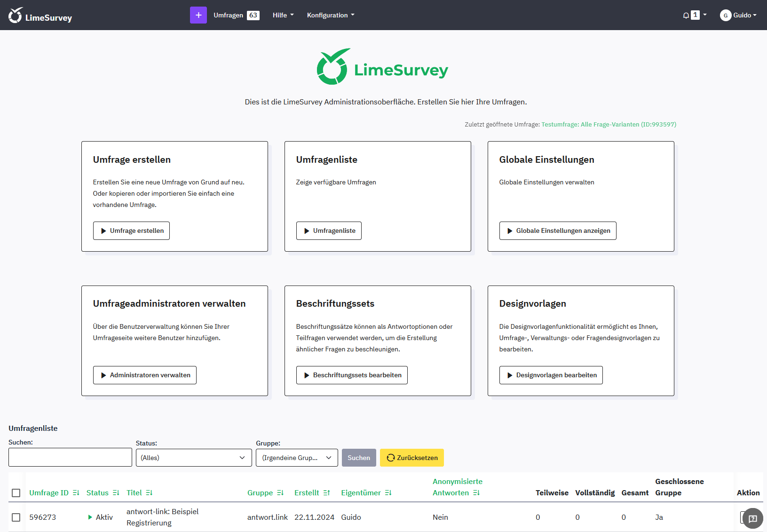Click the Ja closed group cell
The height and width of the screenshot is (532, 767).
pos(659,517)
